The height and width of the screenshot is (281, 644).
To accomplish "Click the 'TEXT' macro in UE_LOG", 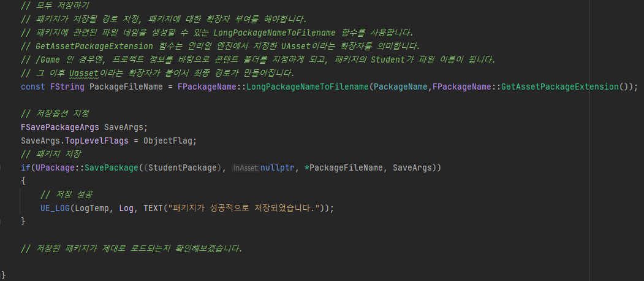I will [153, 208].
